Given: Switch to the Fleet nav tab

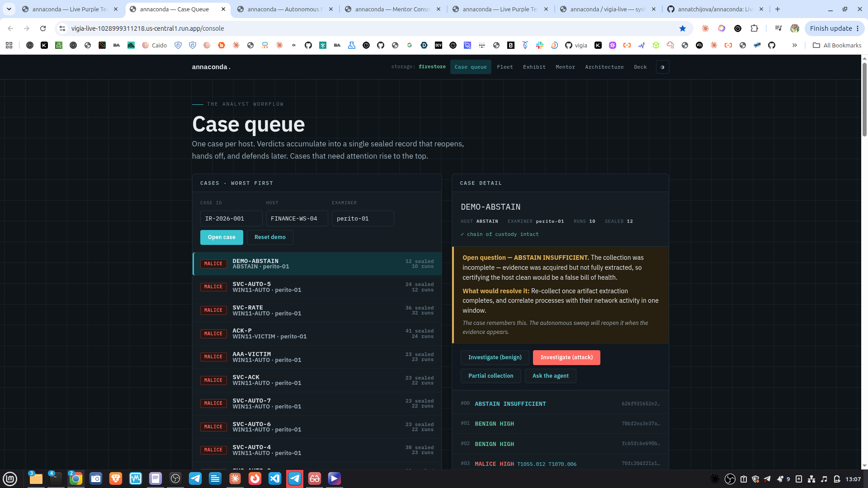Looking at the screenshot, I should pos(505,67).
